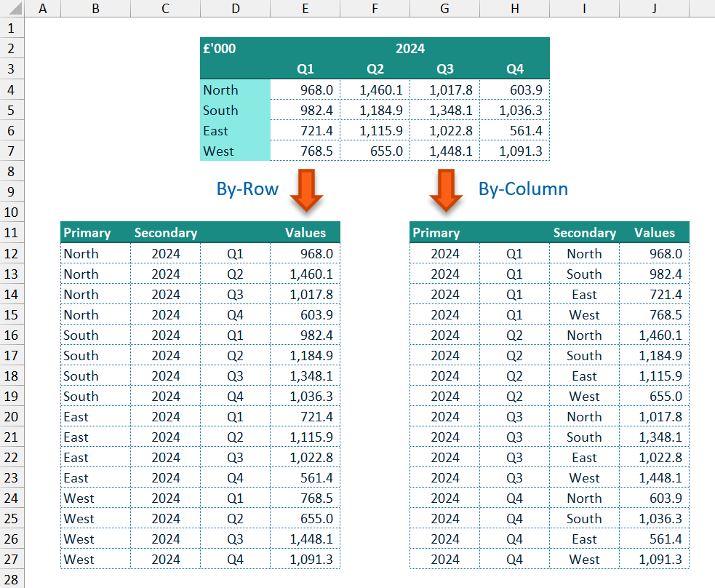Click the 2024 merged header in source table
The image size is (715, 588).
tap(410, 49)
